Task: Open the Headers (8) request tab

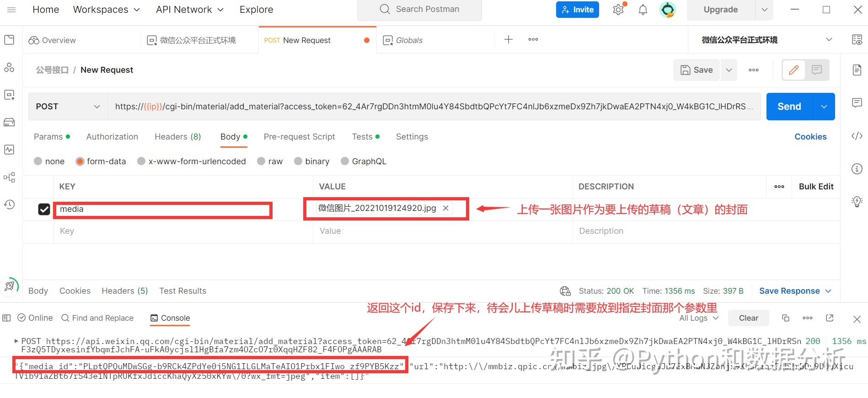Action: pyautogui.click(x=178, y=137)
